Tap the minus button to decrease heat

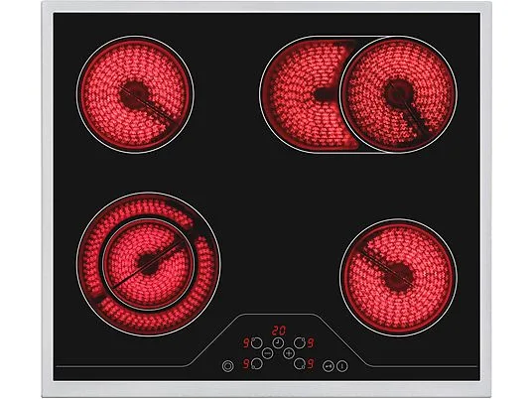[267, 353]
